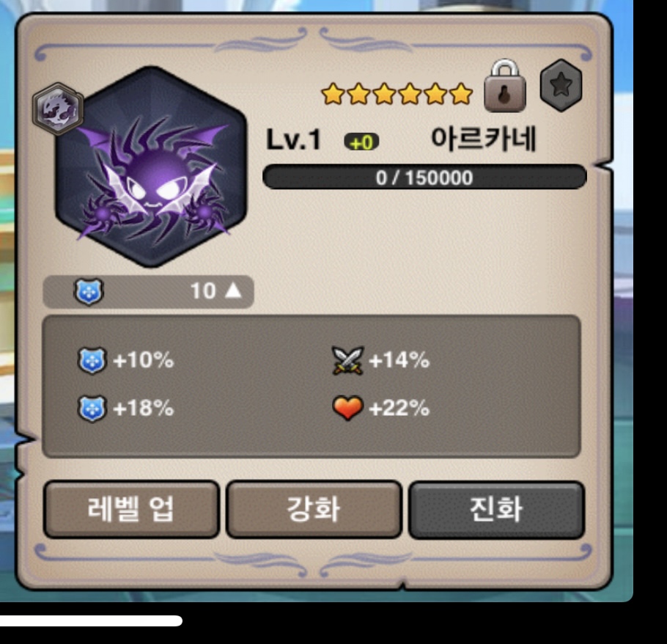Tap the six gold stars rating
This screenshot has width=667, height=644.
397,94
